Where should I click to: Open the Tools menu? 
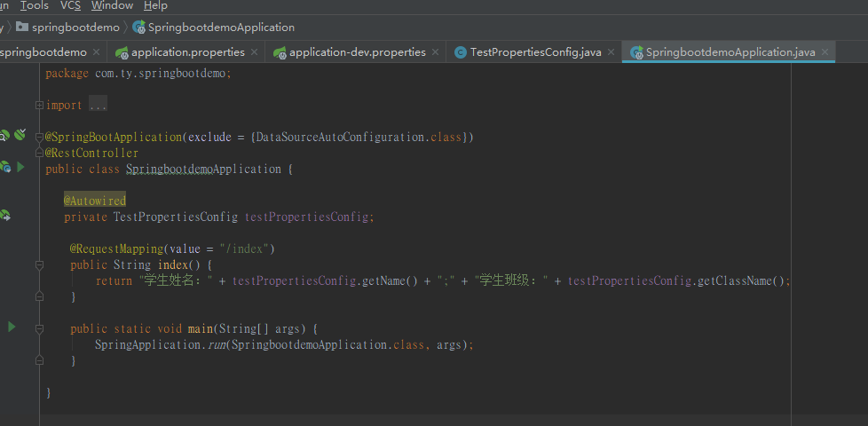coord(35,5)
